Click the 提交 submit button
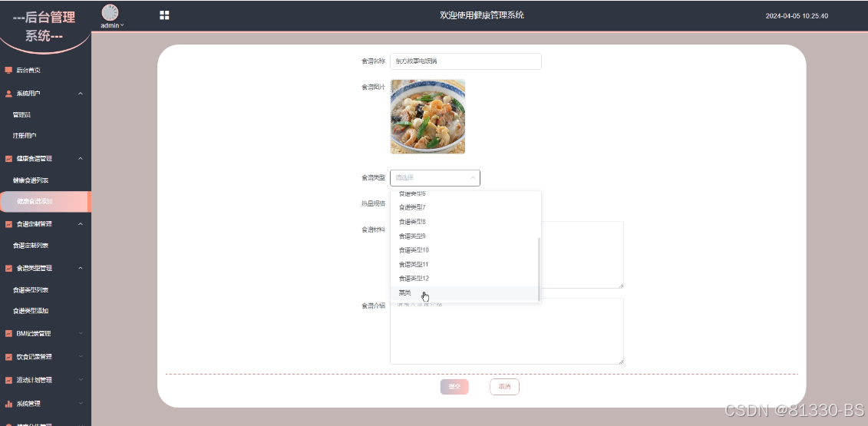The width and height of the screenshot is (868, 426). [454, 387]
